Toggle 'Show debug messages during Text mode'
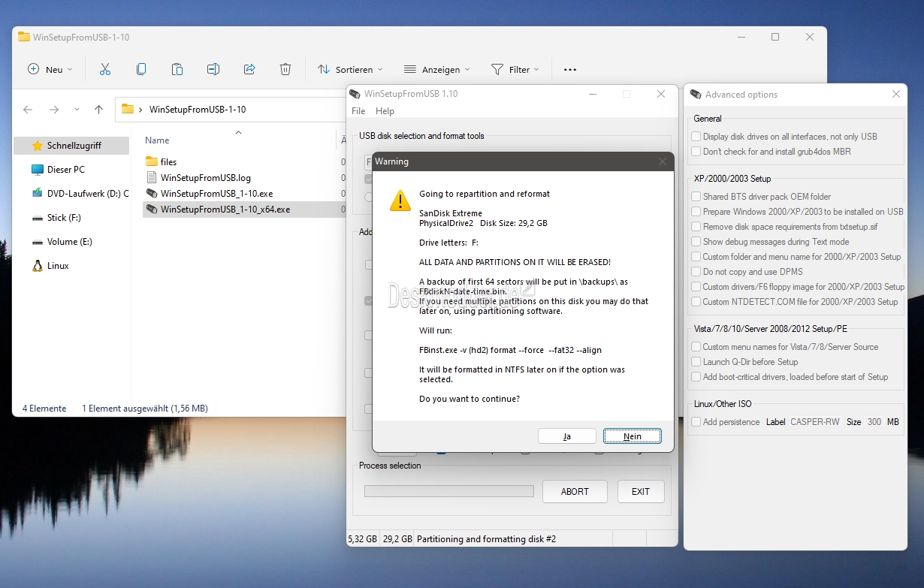The width and height of the screenshot is (924, 588). (696, 242)
